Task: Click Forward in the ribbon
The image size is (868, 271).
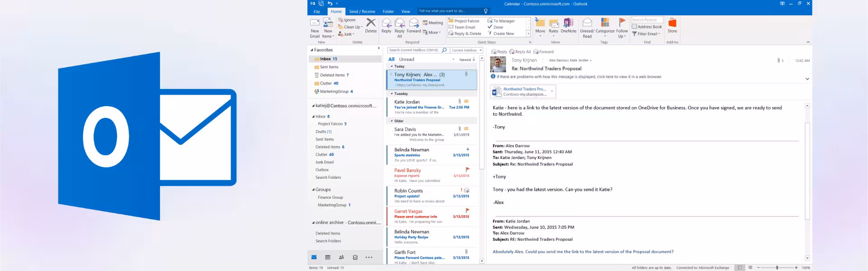Action: click(414, 26)
